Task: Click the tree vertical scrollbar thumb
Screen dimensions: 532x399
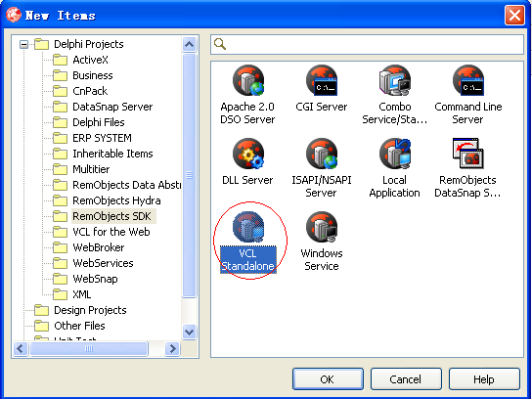Action: (190, 175)
